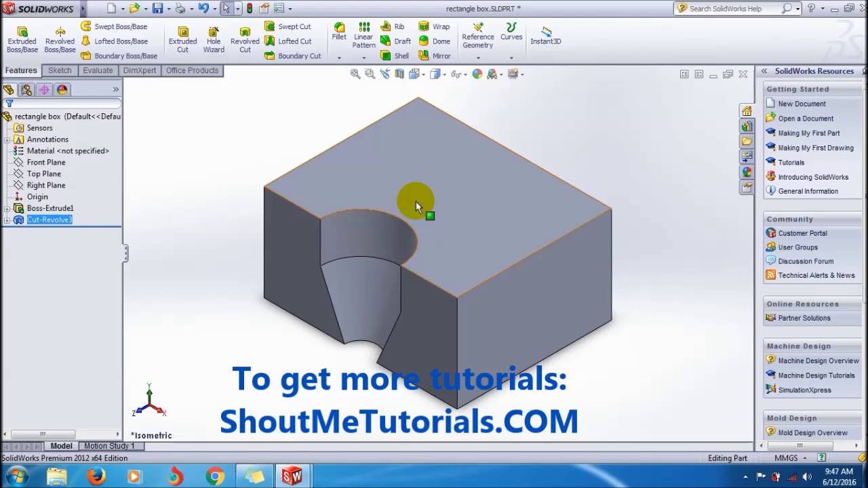Open Google Chrome from the taskbar
Viewport: 868px width, 488px height.
215,476
